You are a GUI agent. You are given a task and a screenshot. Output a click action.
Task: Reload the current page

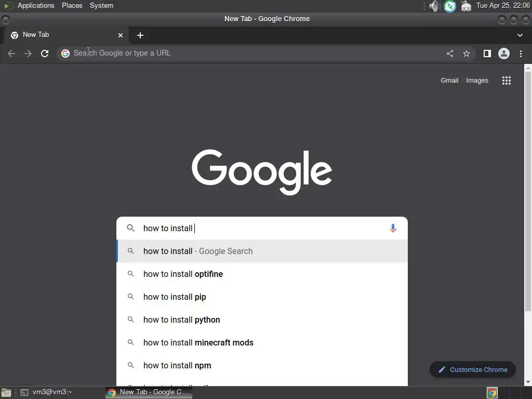tap(45, 54)
